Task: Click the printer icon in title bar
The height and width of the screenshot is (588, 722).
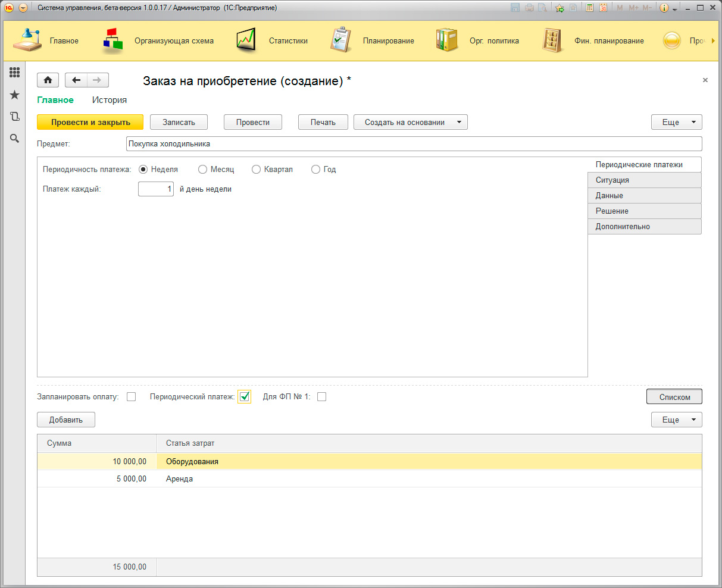Action: 529,8
